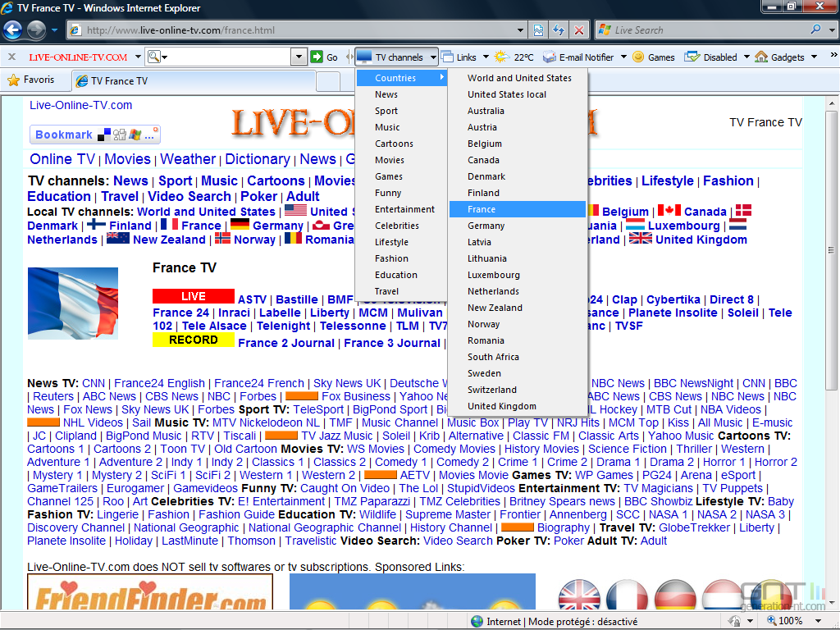Click the green Go arrow button
The width and height of the screenshot is (840, 630).
tap(317, 57)
